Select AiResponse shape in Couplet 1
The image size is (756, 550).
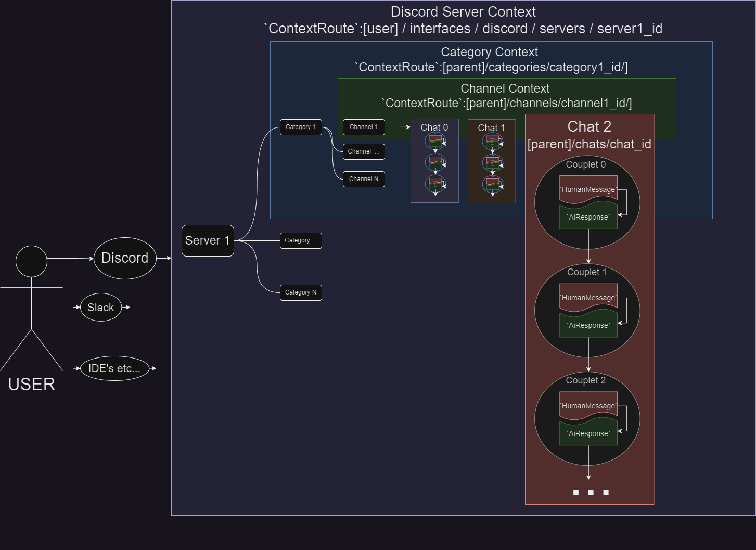tap(588, 325)
